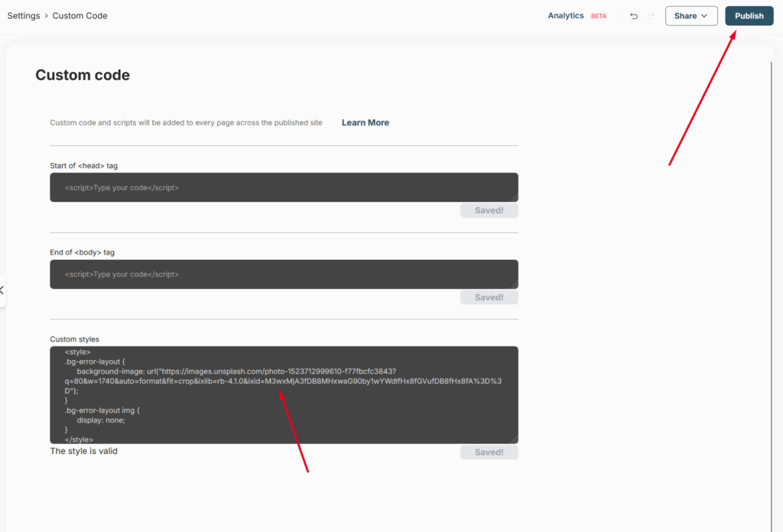Go back to Settings via breadcrumb
783x532 pixels.
pyautogui.click(x=24, y=16)
